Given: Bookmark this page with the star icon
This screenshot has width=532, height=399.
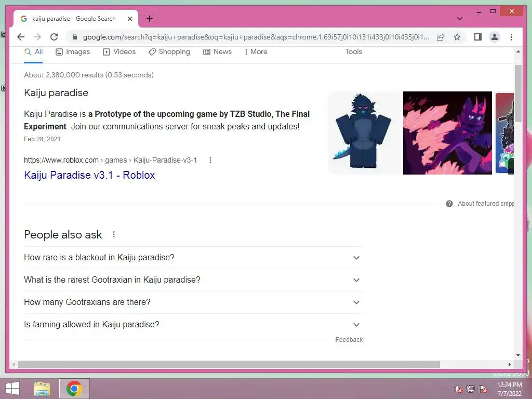Looking at the screenshot, I should pyautogui.click(x=457, y=37).
